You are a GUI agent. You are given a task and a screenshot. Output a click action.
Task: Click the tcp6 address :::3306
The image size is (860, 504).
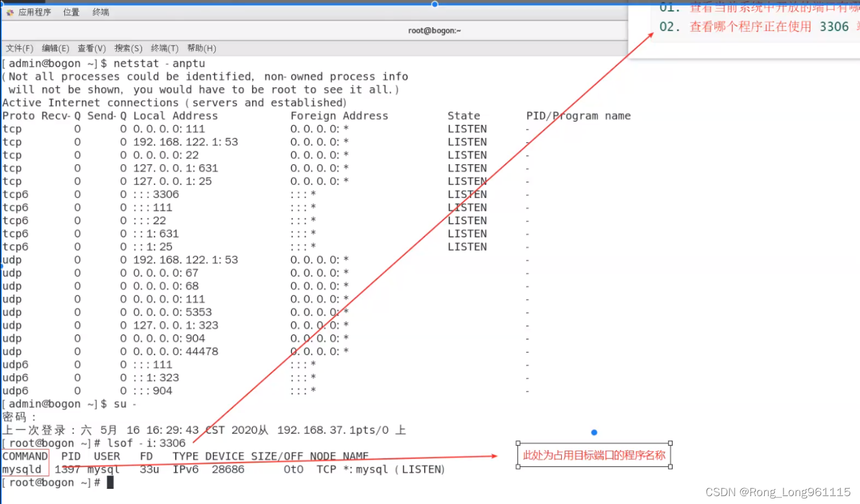coord(156,194)
